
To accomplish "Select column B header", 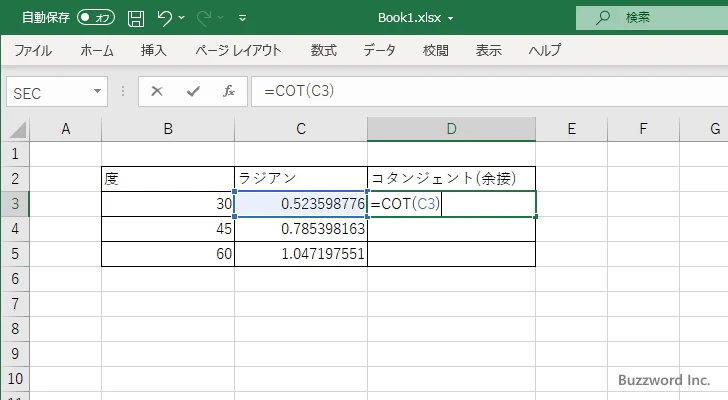I will (168, 129).
